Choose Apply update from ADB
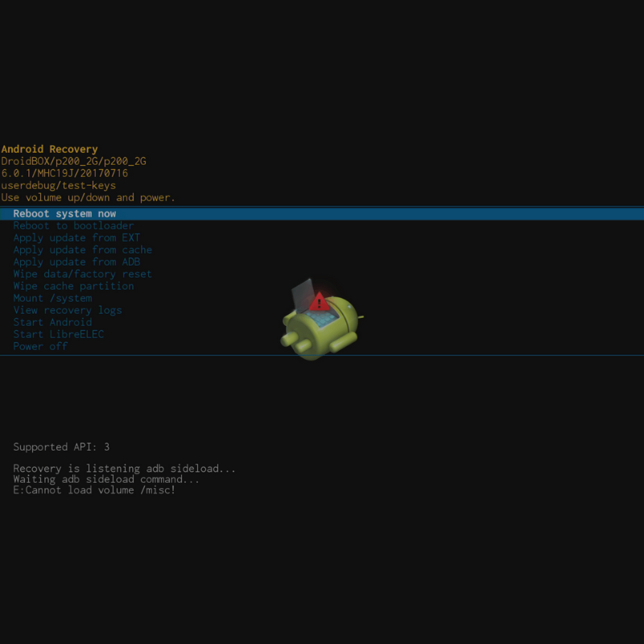 (x=76, y=262)
